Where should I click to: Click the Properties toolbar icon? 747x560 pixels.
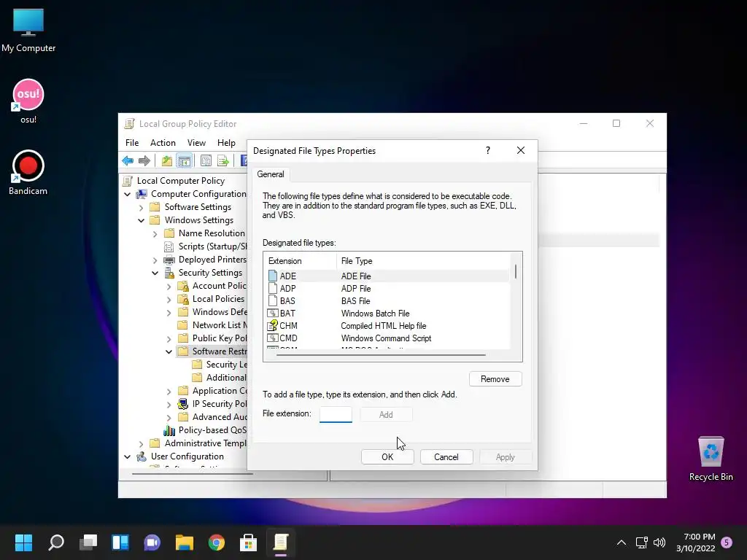(x=206, y=161)
